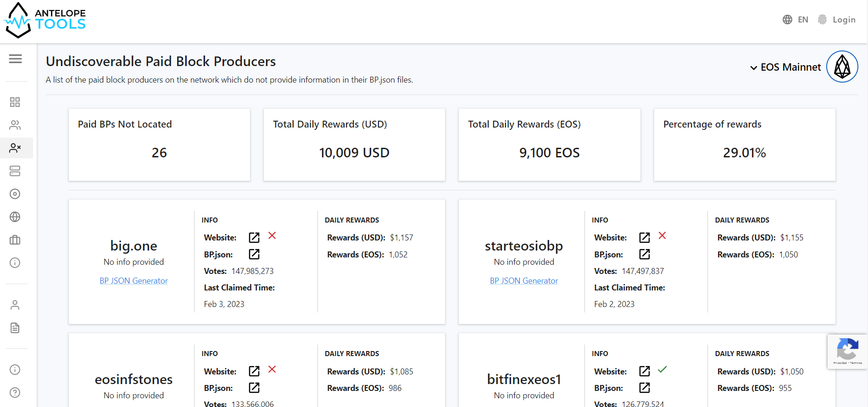Click the starteosiobp votes value 147,497,837
868x407 pixels.
click(643, 271)
